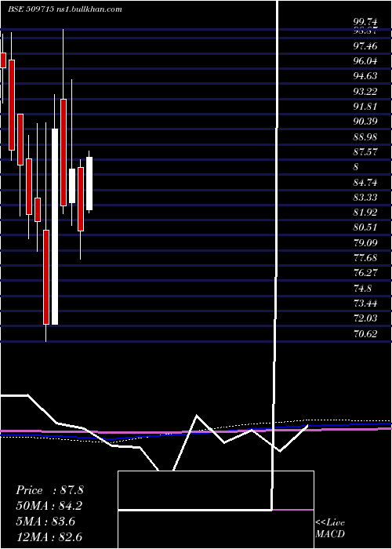
Task: Click the 81.92 price level label
Action: (365, 213)
